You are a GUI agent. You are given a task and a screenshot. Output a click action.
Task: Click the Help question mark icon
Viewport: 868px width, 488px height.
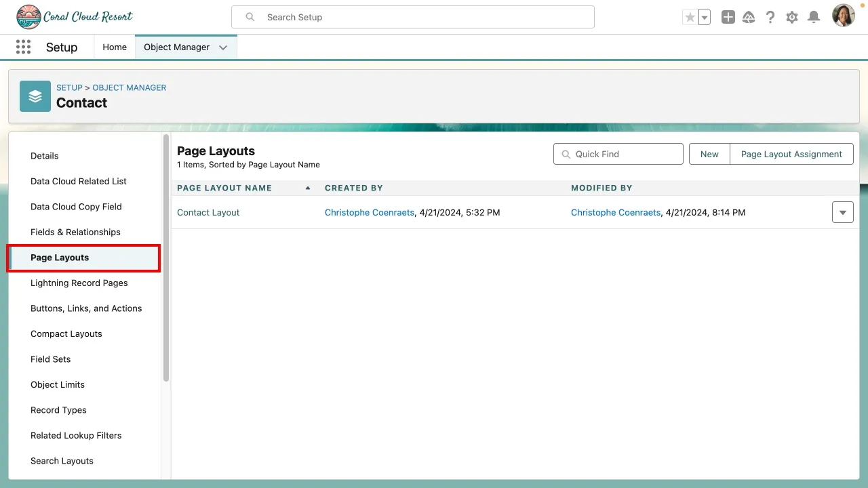tap(770, 18)
